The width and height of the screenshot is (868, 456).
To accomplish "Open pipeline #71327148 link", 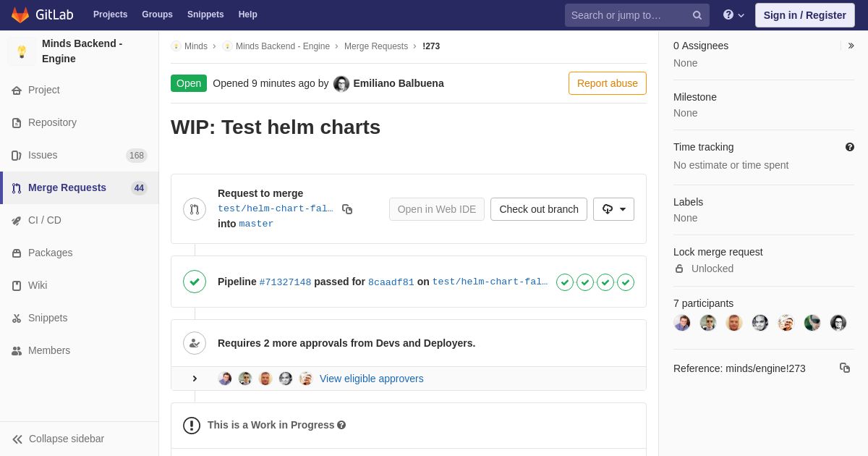I will 285,282.
